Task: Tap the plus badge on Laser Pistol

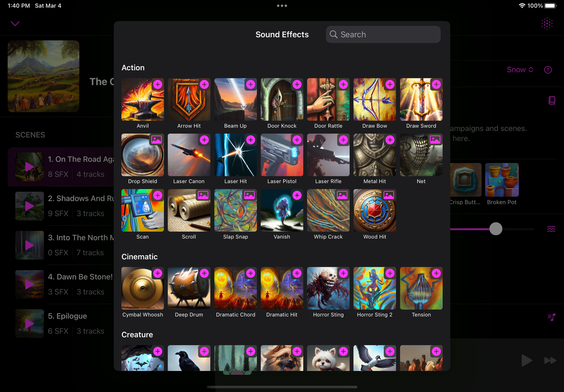Action: coord(297,140)
